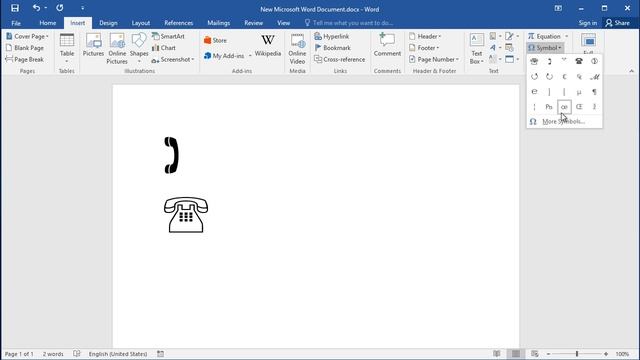Open the Text Box gallery
This screenshot has height=360, width=640.
[476, 49]
